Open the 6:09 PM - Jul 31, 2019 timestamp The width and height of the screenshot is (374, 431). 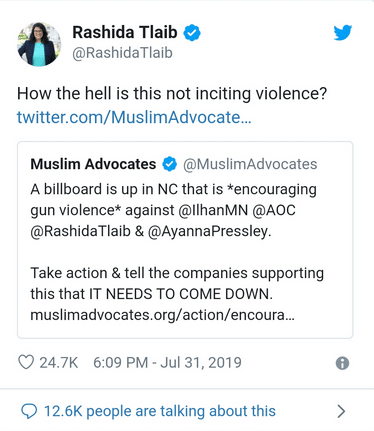pos(167,363)
